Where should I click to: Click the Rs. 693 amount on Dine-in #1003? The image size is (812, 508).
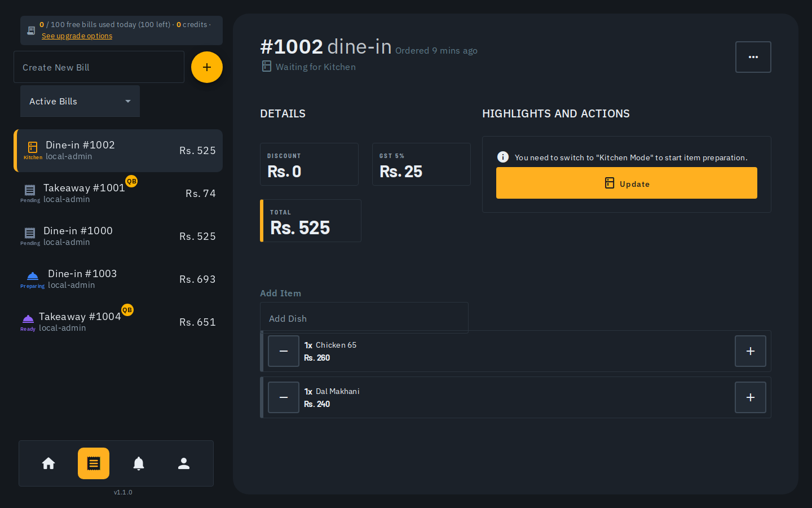click(197, 279)
